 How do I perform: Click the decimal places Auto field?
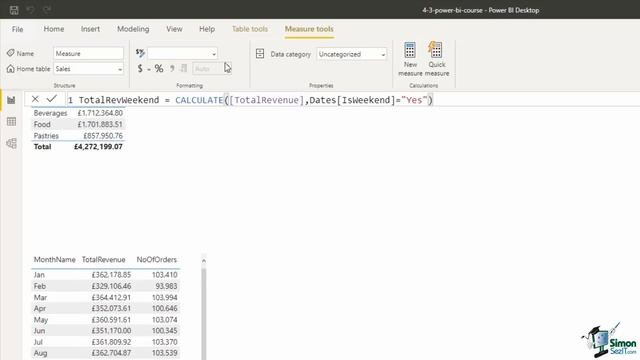coord(212,69)
